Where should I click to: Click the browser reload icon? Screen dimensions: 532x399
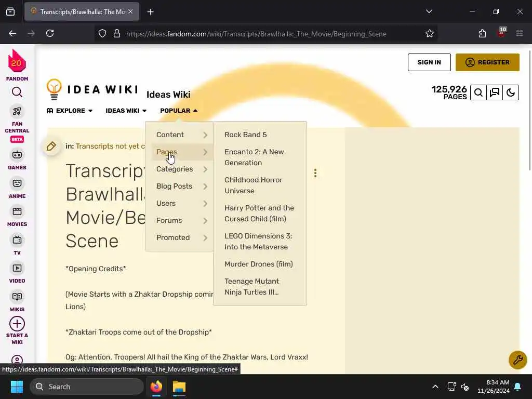point(50,34)
